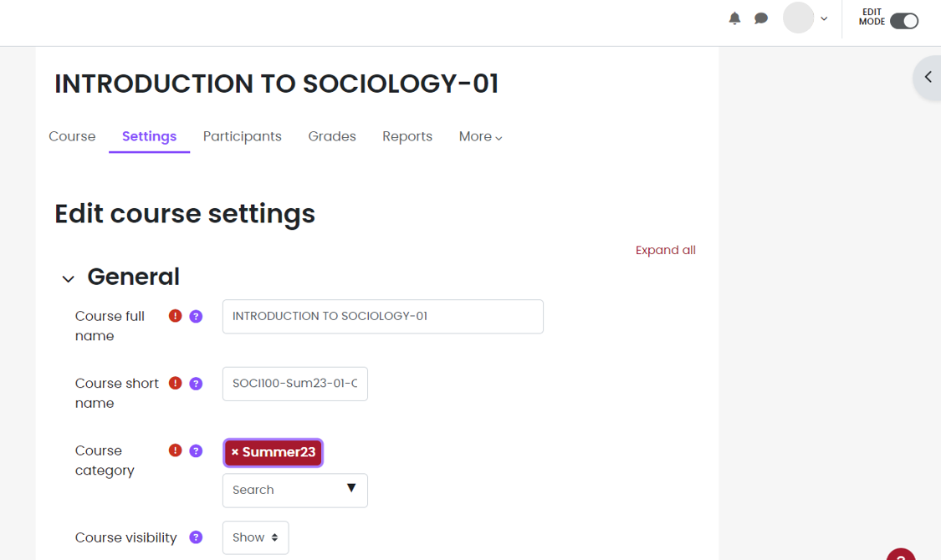Click the help icon beside Course visibility
The image size is (941, 560).
(195, 537)
